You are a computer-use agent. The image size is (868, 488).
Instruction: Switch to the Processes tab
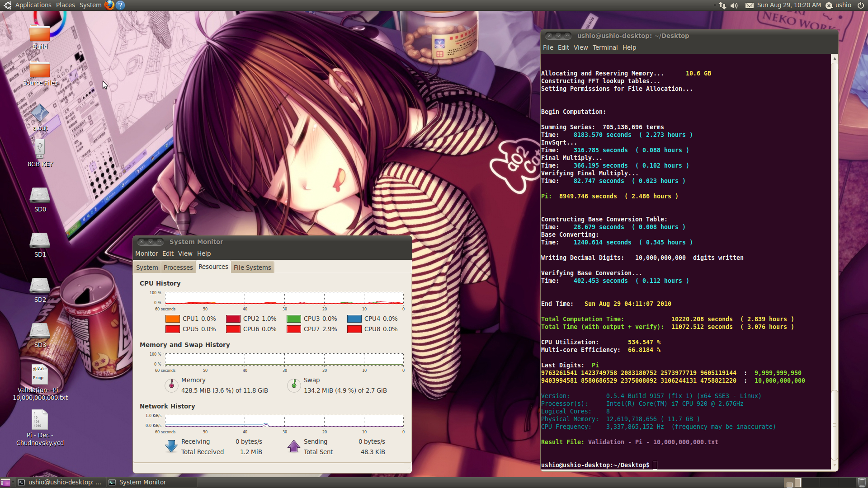(178, 267)
